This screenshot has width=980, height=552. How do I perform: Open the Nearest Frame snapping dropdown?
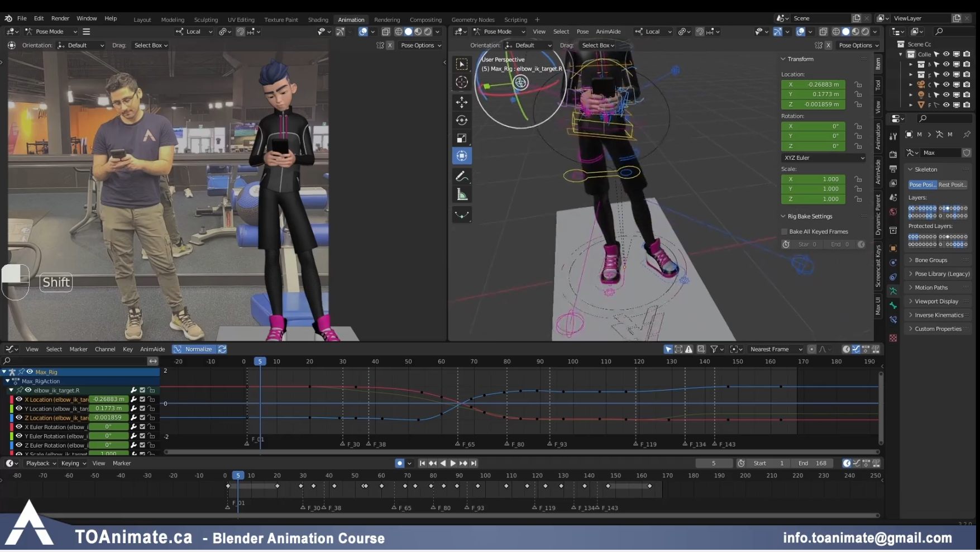(776, 349)
